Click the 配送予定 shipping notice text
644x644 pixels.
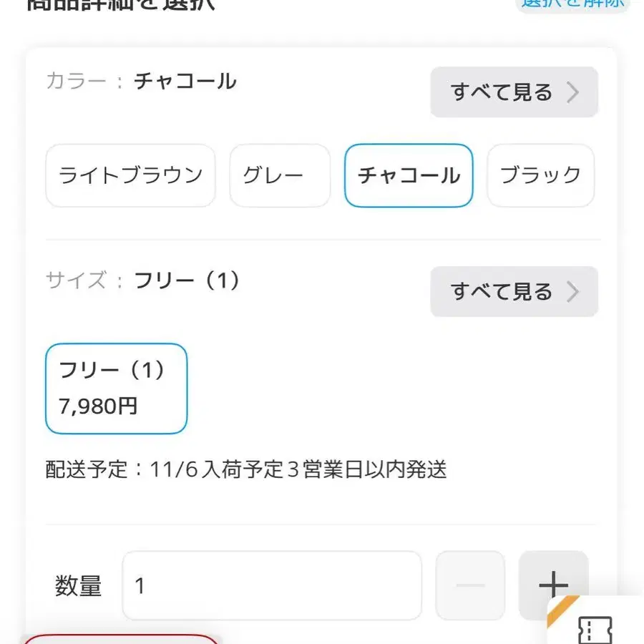coord(247,470)
